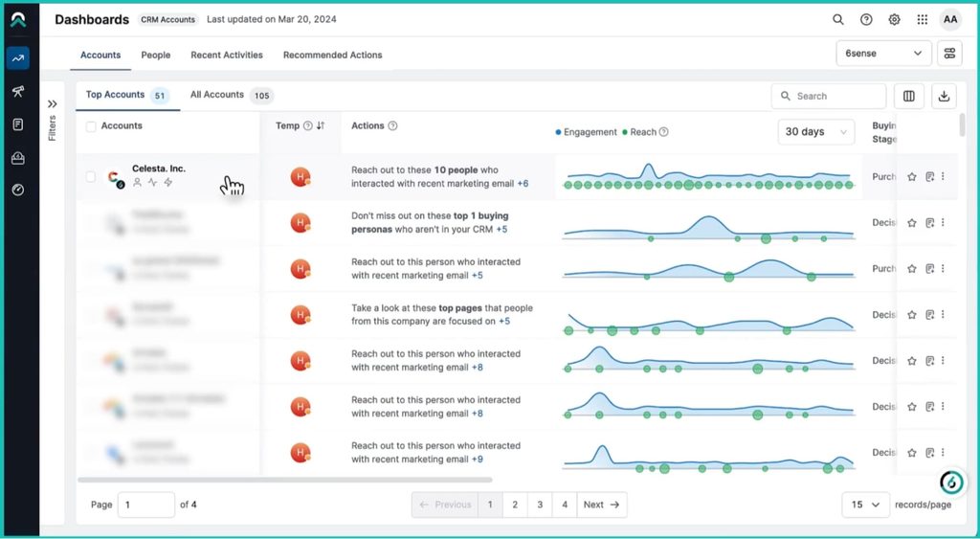The width and height of the screenshot is (980, 539).
Task: Star the Celesta. Inc. account row
Action: click(912, 177)
